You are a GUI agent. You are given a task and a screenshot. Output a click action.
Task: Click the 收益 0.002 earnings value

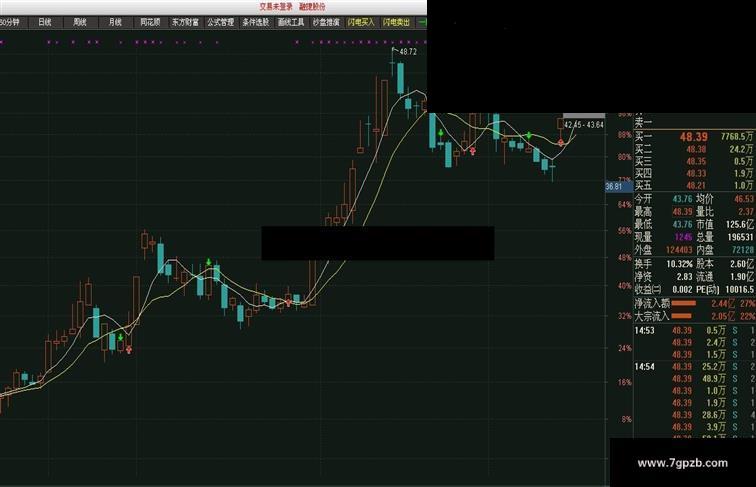[682, 289]
